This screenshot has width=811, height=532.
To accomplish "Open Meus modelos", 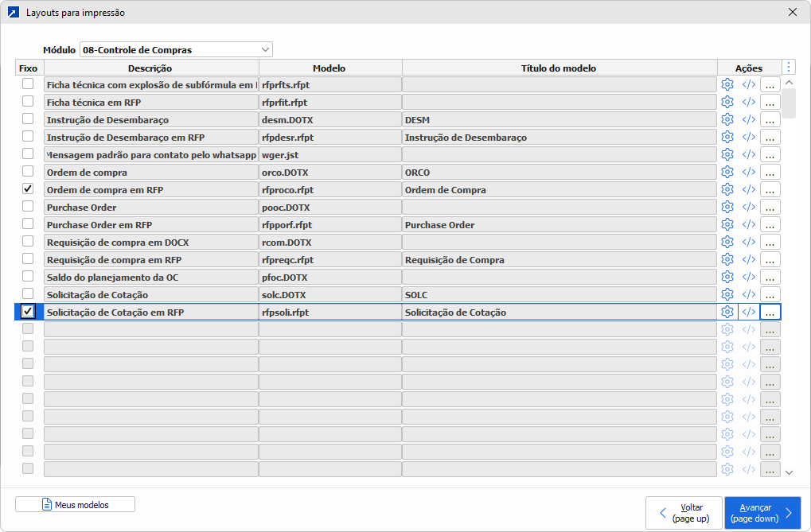I will (75, 505).
